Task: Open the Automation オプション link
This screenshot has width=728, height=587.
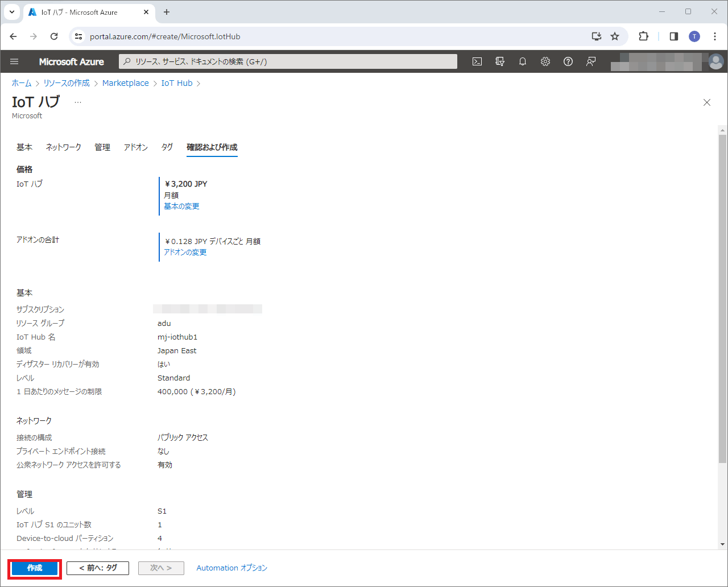Action: (x=231, y=568)
